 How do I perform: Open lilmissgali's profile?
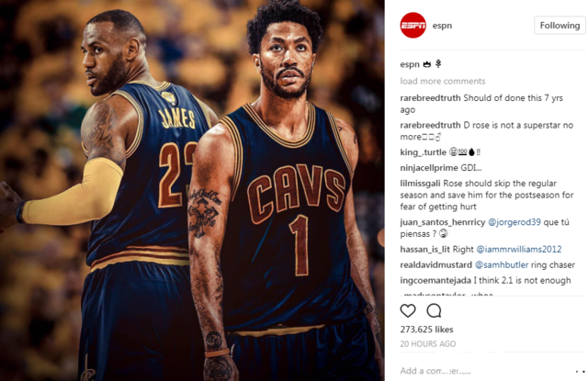click(421, 184)
